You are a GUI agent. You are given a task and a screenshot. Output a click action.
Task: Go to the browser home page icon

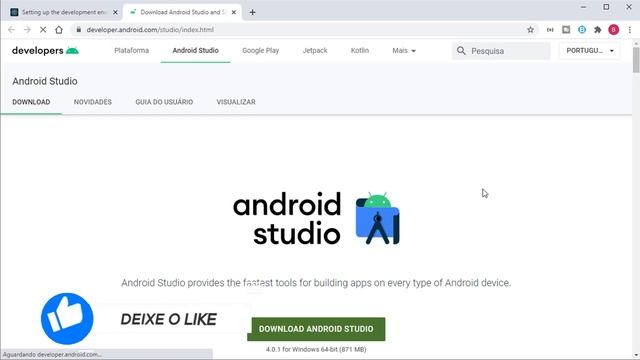click(x=59, y=30)
